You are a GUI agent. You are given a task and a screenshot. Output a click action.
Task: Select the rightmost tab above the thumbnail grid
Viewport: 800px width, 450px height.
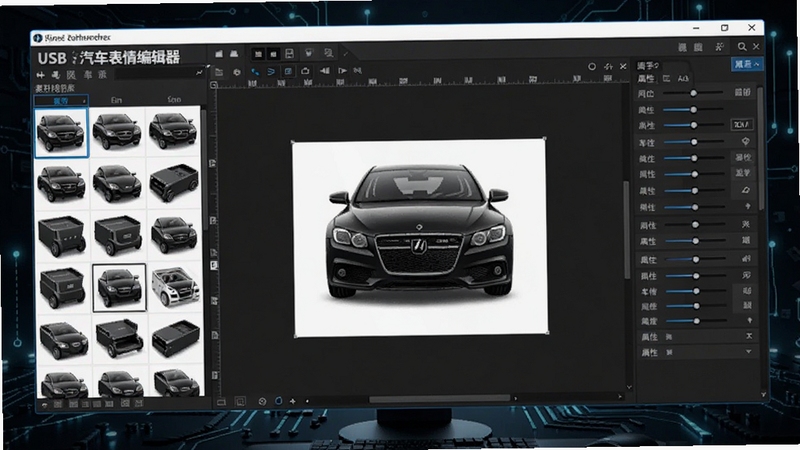pos(174,99)
